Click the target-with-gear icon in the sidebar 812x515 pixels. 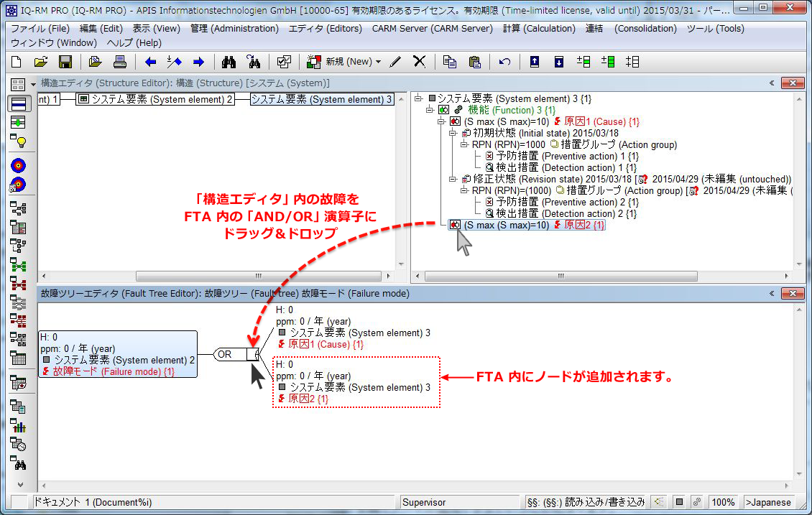click(x=18, y=185)
